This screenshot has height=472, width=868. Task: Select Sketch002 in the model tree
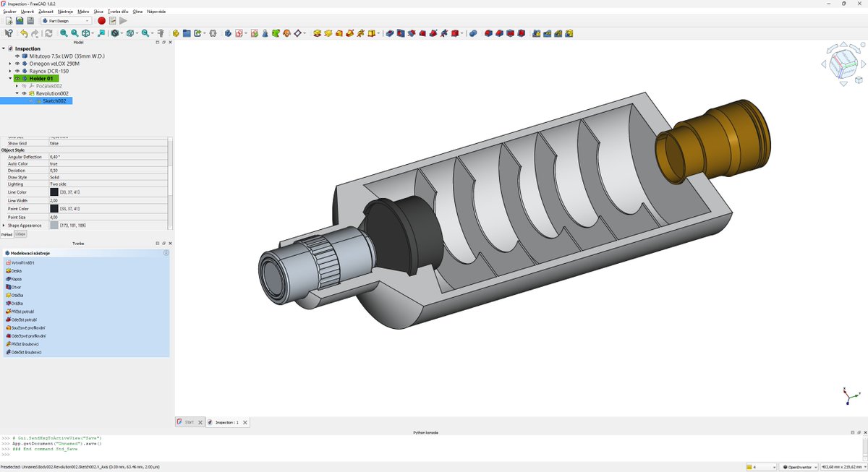pos(54,100)
